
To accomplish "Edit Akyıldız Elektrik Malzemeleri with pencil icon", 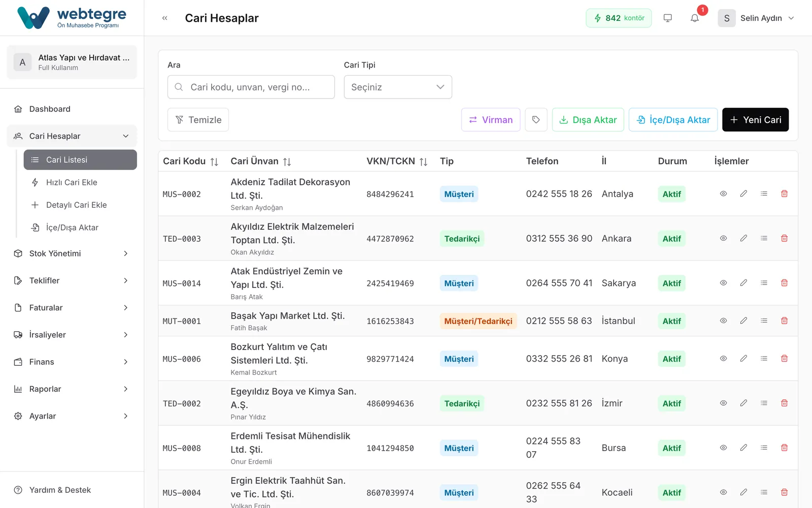I will pyautogui.click(x=743, y=238).
